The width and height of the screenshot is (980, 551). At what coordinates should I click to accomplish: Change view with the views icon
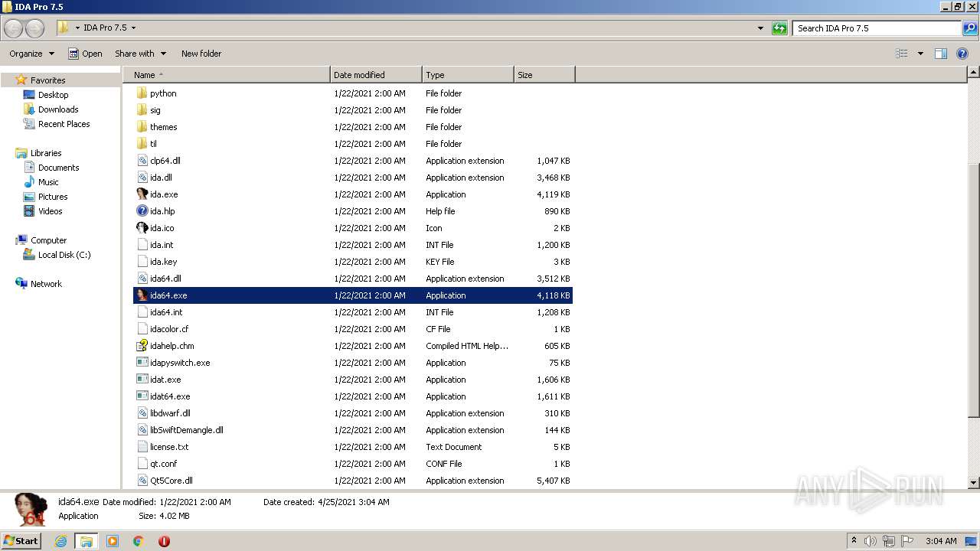pos(902,54)
